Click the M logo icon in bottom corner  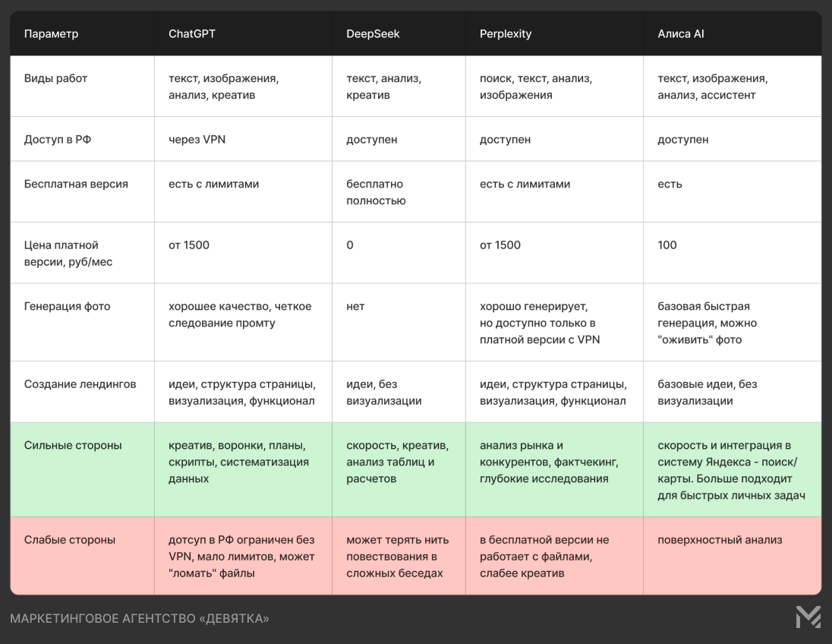pos(808,617)
